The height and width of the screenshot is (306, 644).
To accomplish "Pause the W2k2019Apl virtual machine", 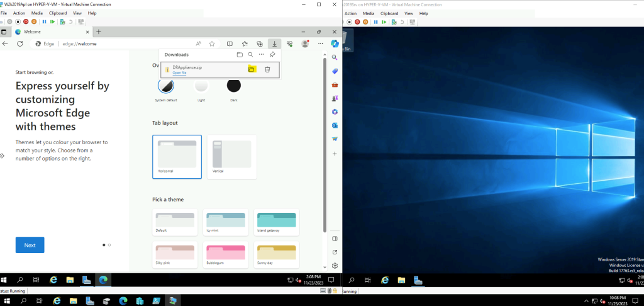I will [x=44, y=22].
